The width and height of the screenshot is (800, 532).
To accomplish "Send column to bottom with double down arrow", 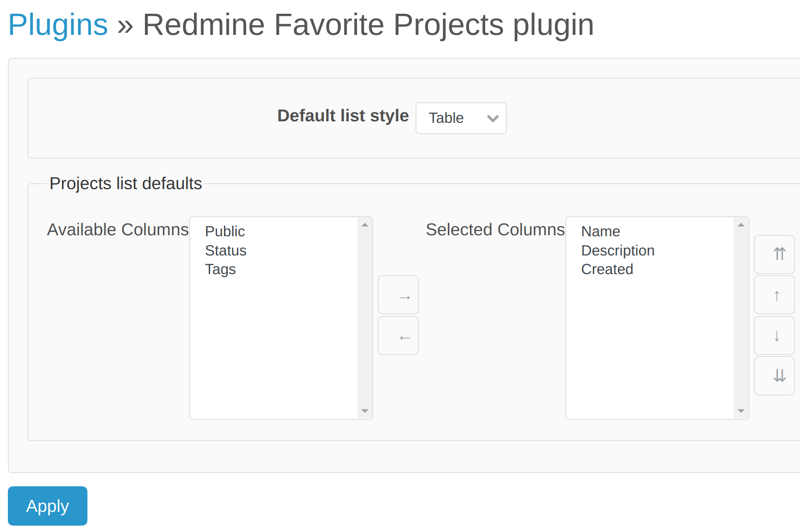I will click(774, 376).
